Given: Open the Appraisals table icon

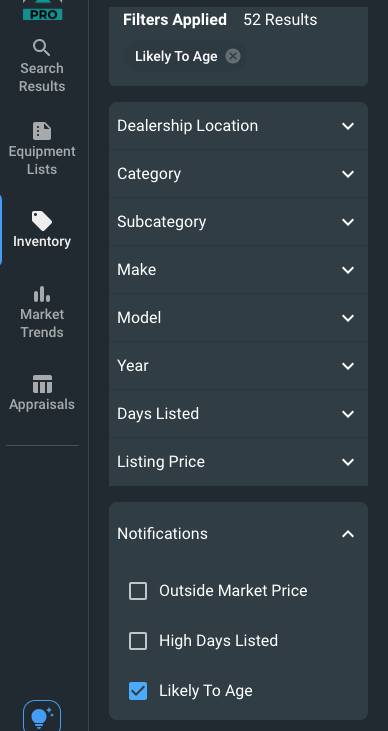Looking at the screenshot, I should pyautogui.click(x=42, y=384).
